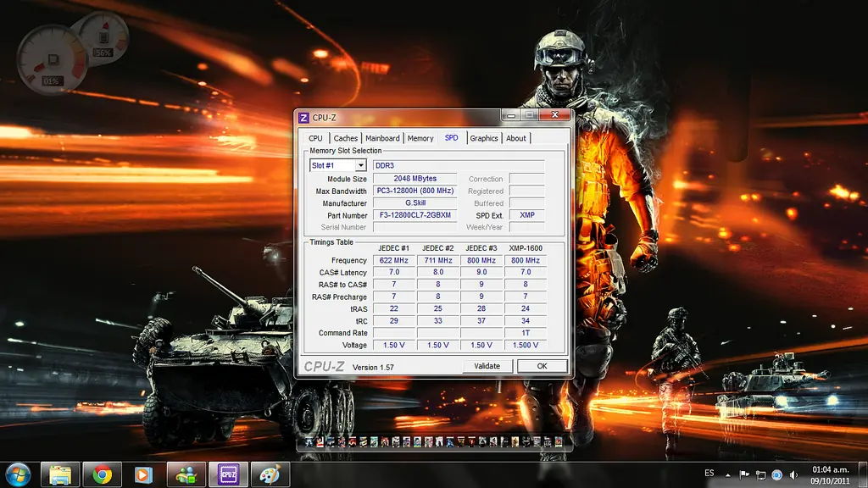Click the ES language indicator

pyautogui.click(x=709, y=473)
